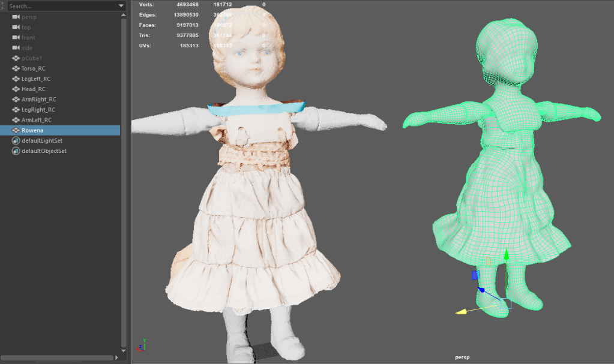
Task: Click the persp camera icon
Action: pos(16,17)
